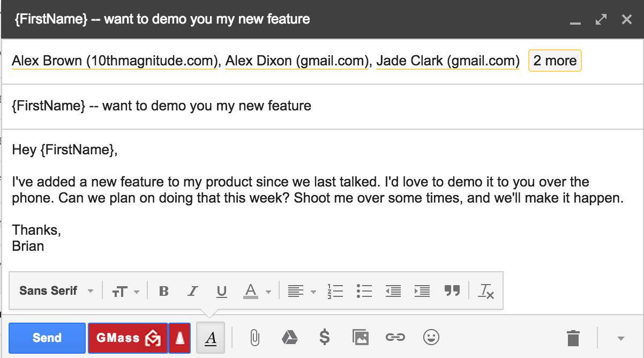Click the 'Brian' signature line
Viewport: 644px width, 358px height.
pos(28,246)
